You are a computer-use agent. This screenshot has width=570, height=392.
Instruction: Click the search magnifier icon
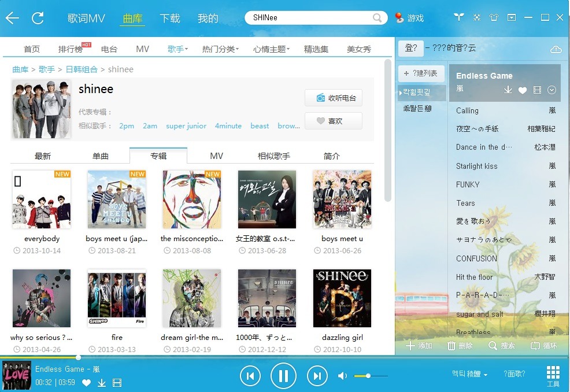point(377,17)
